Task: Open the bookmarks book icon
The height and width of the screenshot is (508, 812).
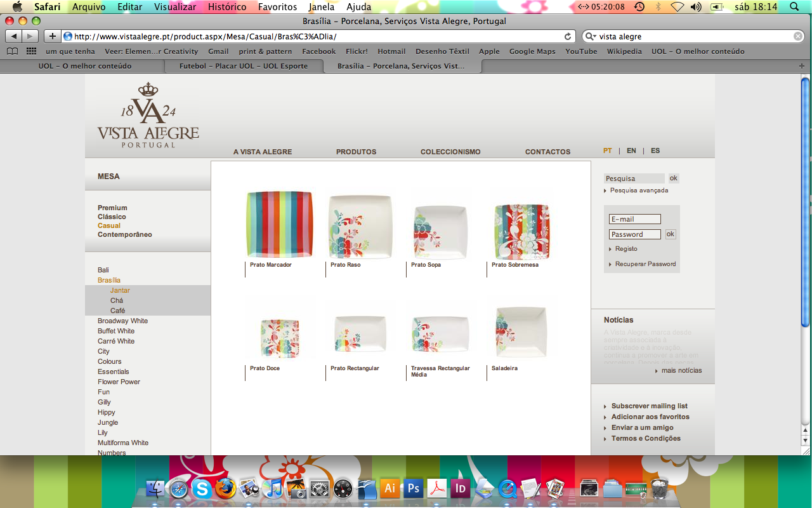Action: [13, 51]
